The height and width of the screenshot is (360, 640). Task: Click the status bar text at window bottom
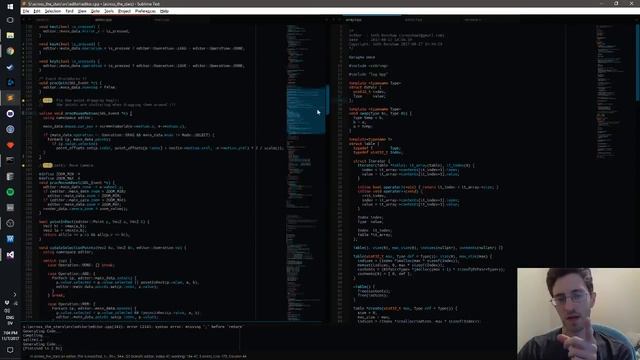tap(139, 357)
